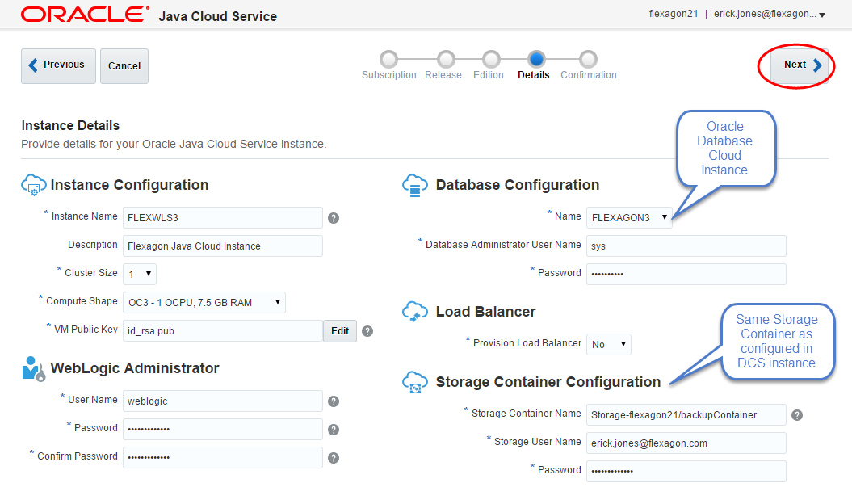Open the Database Name FLEXAGON3 dropdown

point(629,217)
